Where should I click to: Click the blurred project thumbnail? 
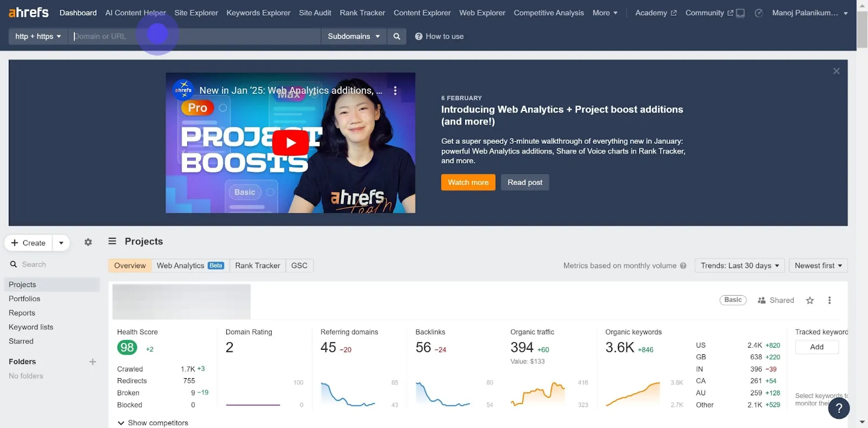(x=181, y=302)
